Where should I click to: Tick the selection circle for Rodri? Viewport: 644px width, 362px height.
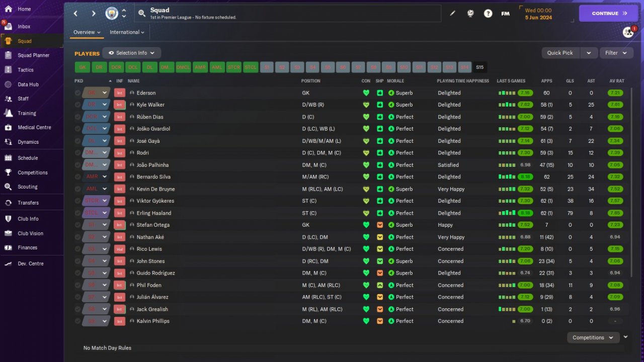tap(77, 153)
